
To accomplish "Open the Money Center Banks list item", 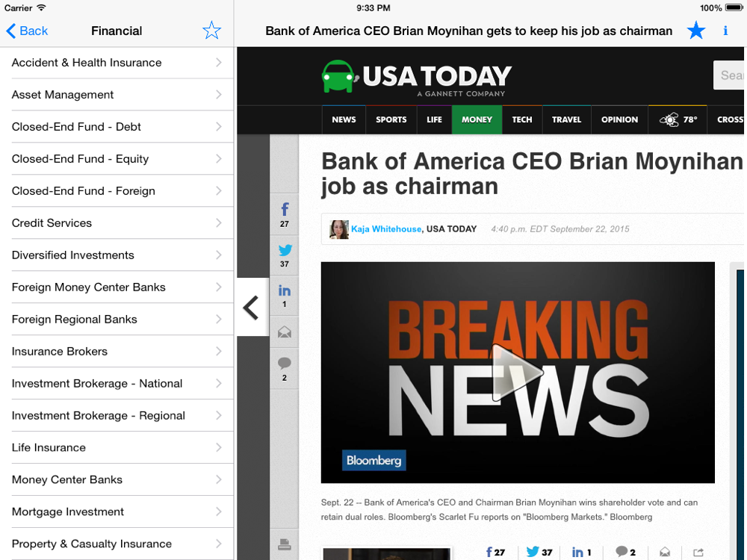I will pyautogui.click(x=117, y=479).
